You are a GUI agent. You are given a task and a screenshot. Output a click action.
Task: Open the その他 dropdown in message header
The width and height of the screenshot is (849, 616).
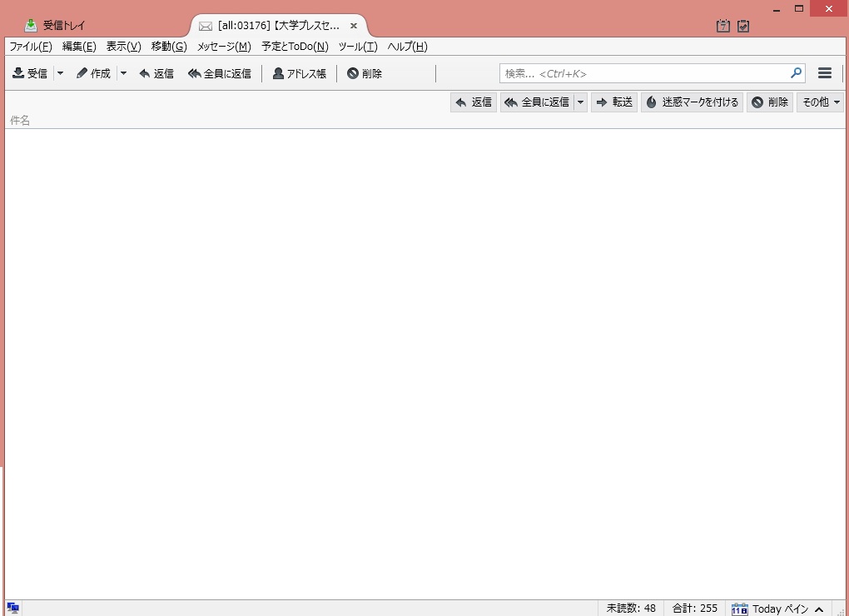tap(821, 102)
